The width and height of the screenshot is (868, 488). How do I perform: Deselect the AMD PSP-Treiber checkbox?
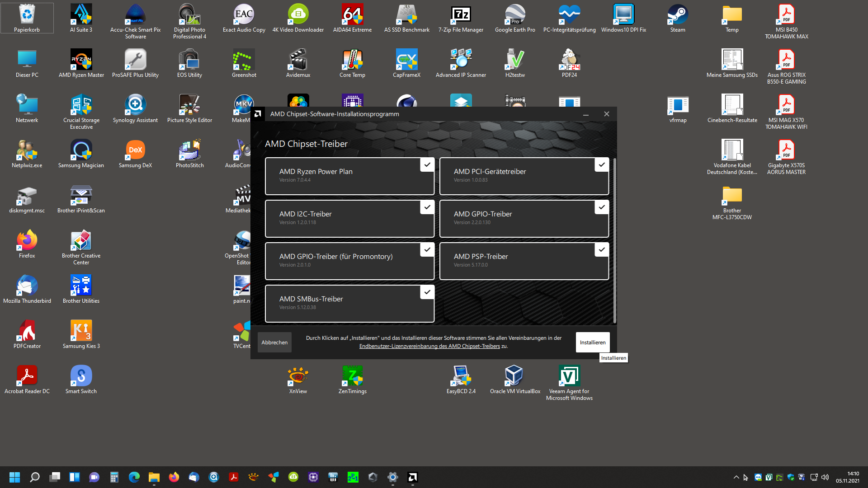point(601,250)
